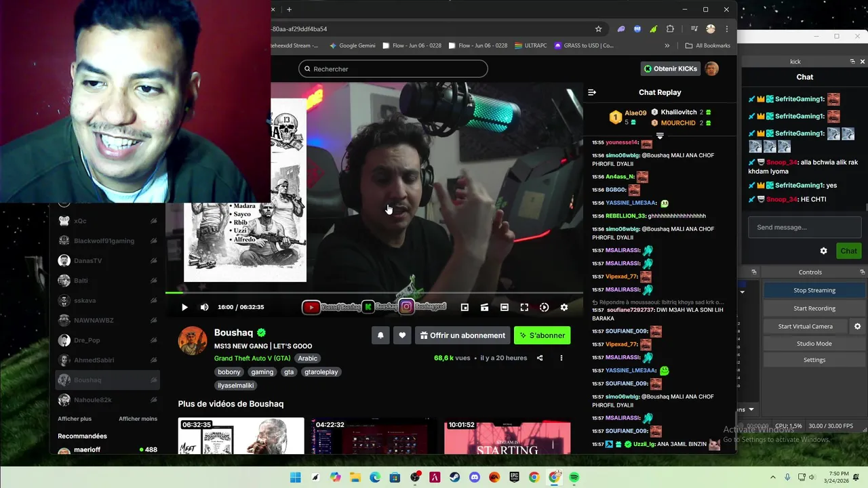This screenshot has height=488, width=868.
Task: Select the gtaroleplay tag
Action: coord(321,372)
